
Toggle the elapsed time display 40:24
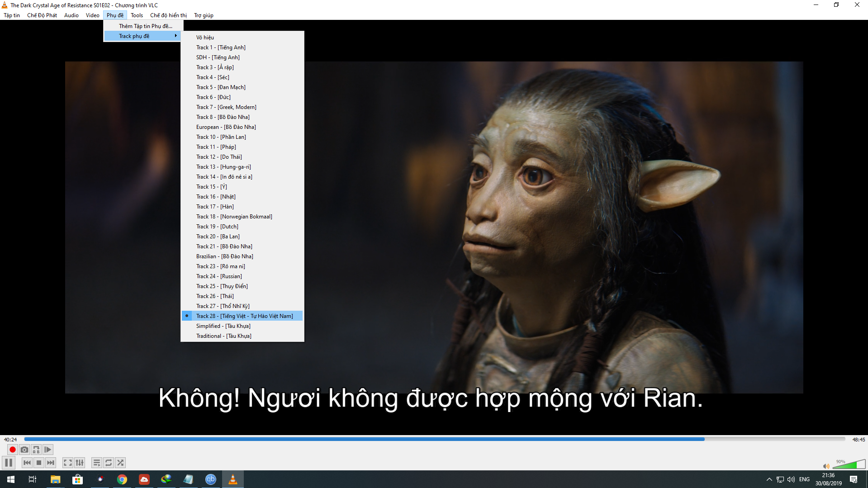10,440
